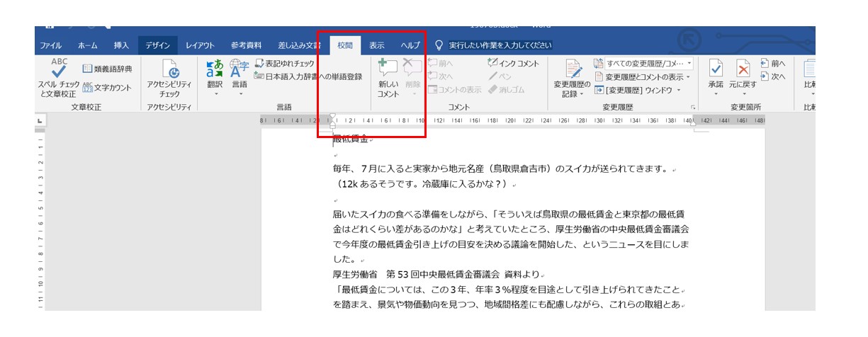Image resolution: width=868 pixels, height=337 pixels.
Task: Select the 校閲 review tab
Action: (x=345, y=45)
